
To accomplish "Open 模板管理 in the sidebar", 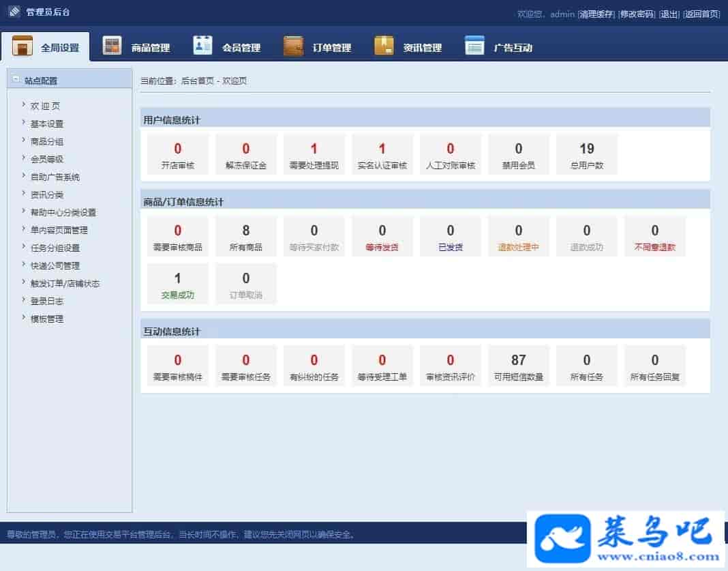I will 47,319.
